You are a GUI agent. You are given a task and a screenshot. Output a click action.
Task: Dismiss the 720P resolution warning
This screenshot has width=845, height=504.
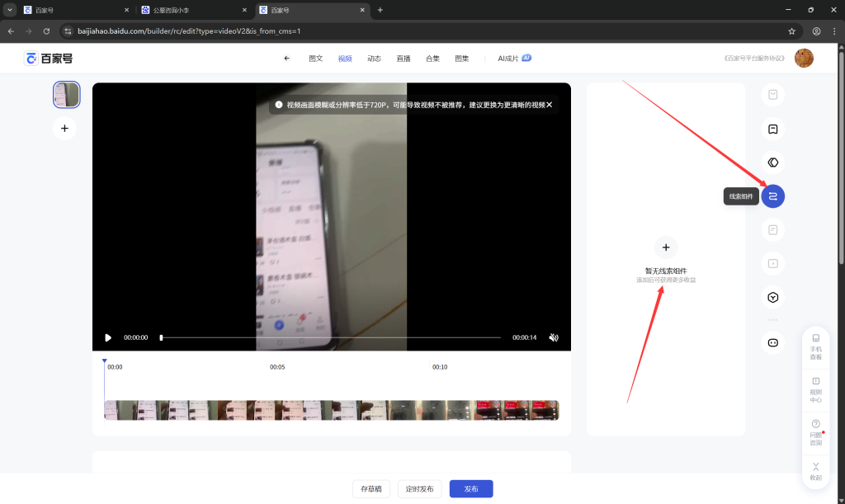550,105
